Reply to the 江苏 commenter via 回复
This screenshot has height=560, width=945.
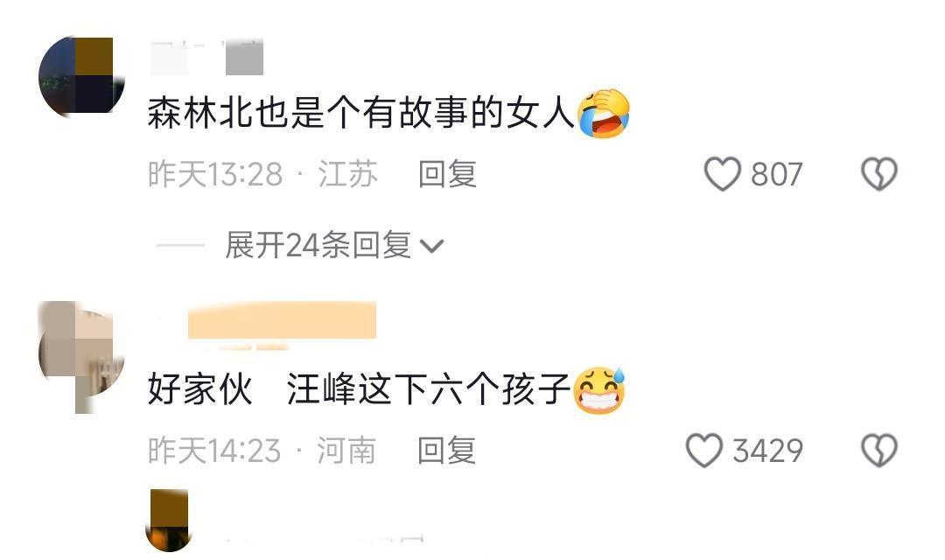click(447, 174)
